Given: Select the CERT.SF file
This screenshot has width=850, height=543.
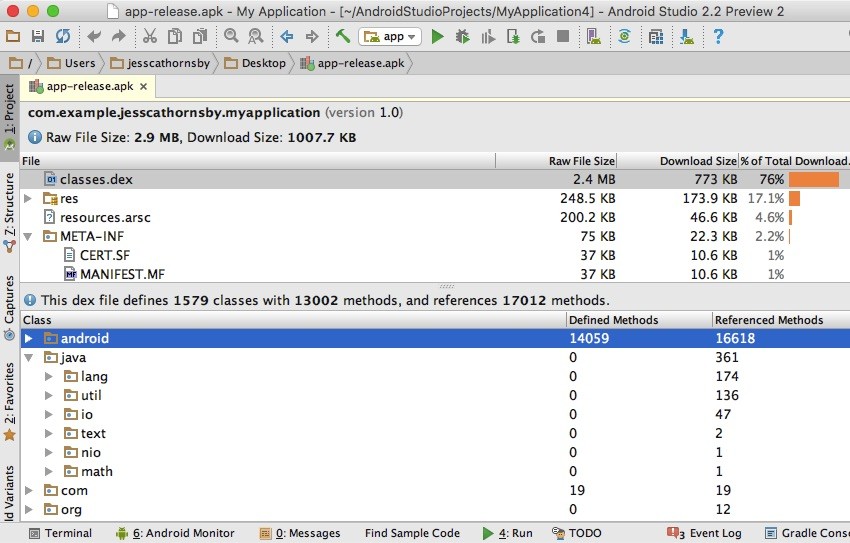Looking at the screenshot, I should tap(435, 255).
